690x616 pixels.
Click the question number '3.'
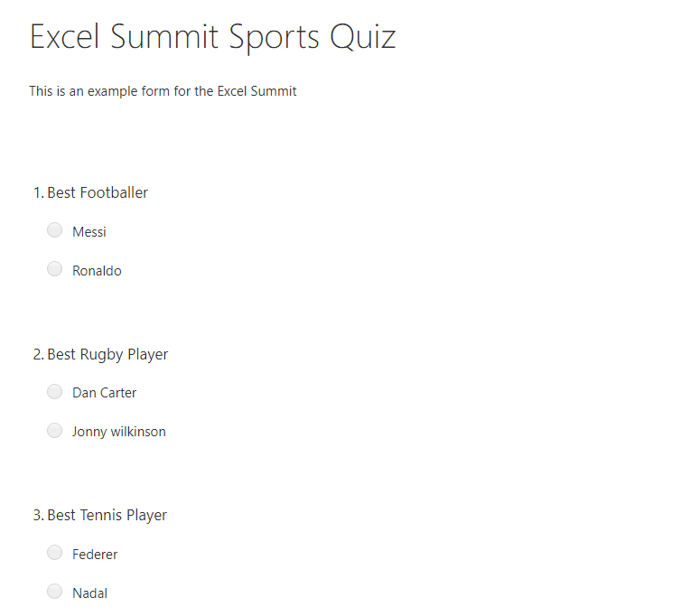click(x=38, y=515)
